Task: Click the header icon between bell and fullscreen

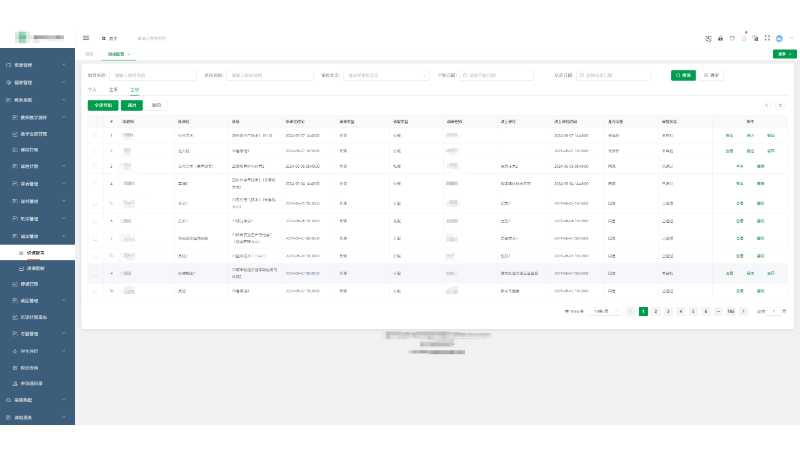Action: 755,38
